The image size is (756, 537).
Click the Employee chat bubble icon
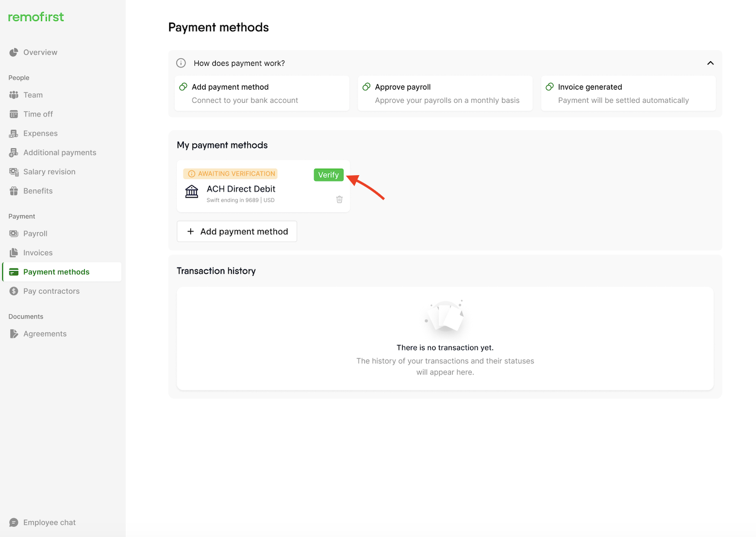click(14, 523)
